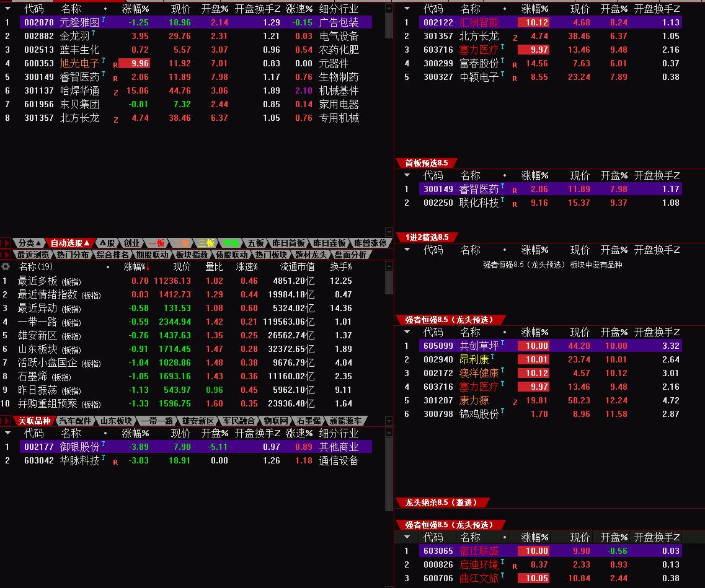Click the Z marker beside 哈焊华通
Screen dimensions: 705x588
coord(116,92)
